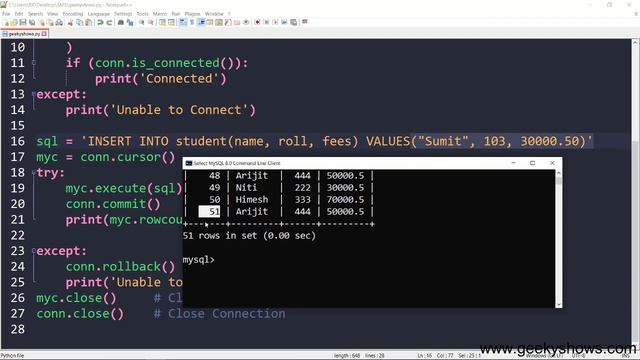Click the 'Sumit' value in the SQL statement

(443, 141)
